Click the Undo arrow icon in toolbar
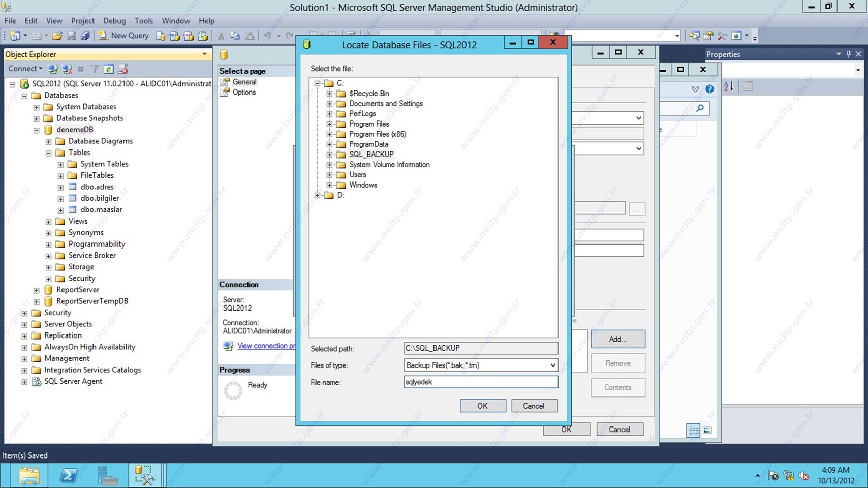This screenshot has height=488, width=868. (267, 36)
